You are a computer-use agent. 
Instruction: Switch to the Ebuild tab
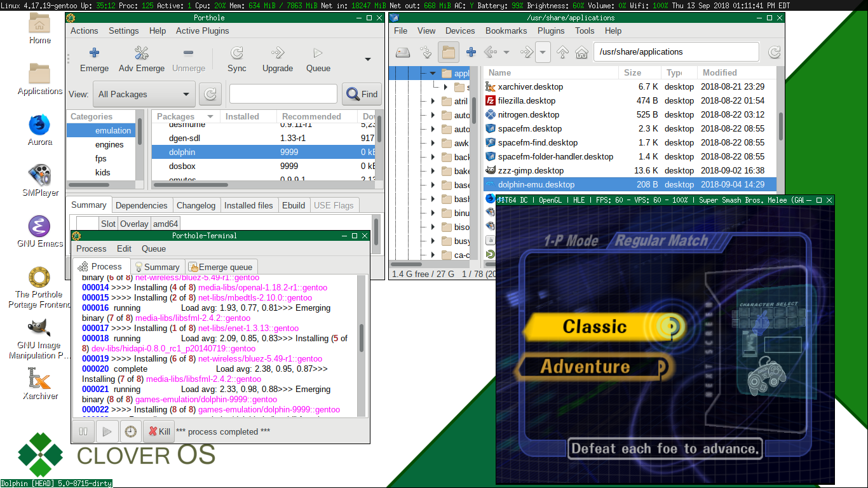point(294,205)
